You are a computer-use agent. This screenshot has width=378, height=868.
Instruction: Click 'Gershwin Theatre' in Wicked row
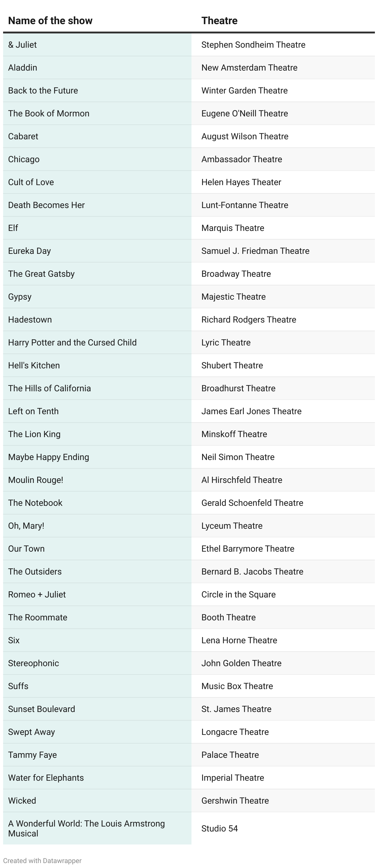[x=235, y=801]
